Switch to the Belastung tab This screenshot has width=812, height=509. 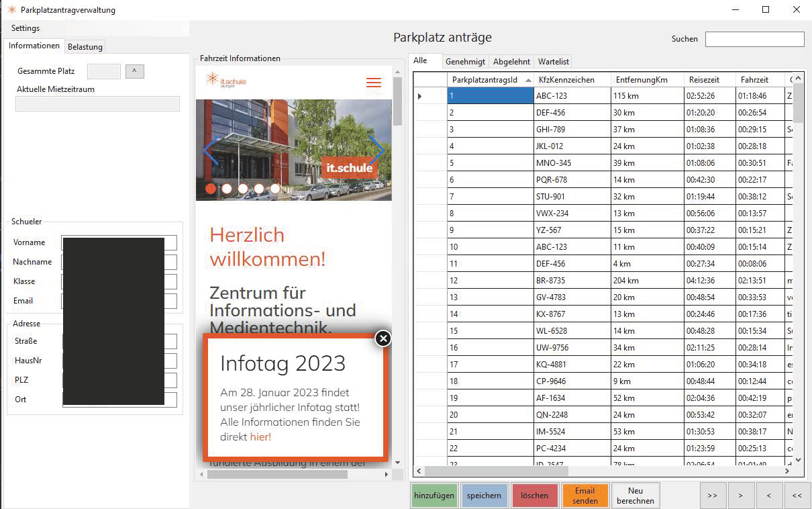click(85, 46)
